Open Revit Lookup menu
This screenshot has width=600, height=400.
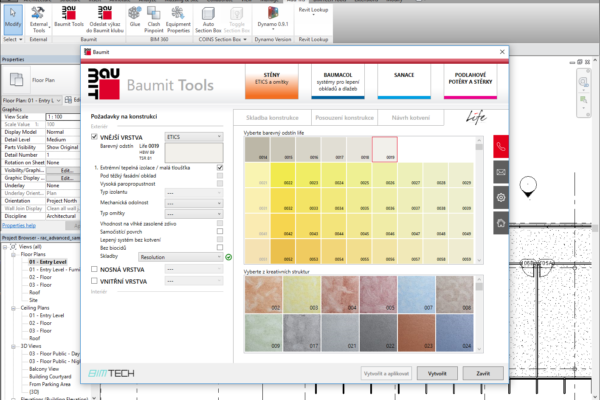[313, 11]
